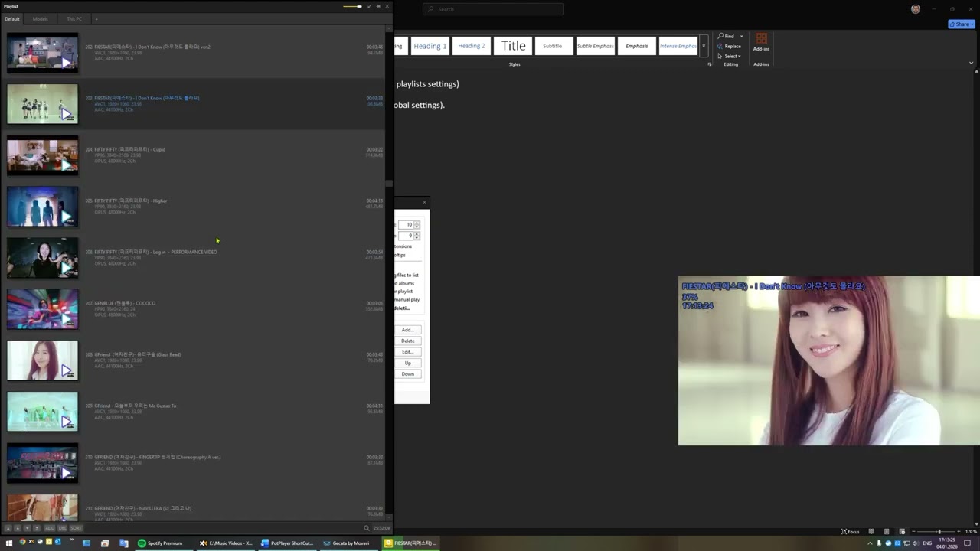Enable Focus mode in Word status bar
980x551 pixels.
(x=850, y=531)
